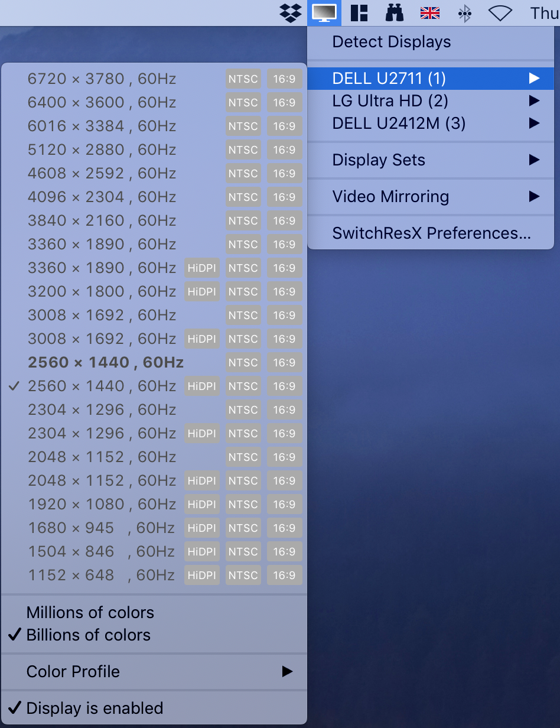This screenshot has width=560, height=728.
Task: Click the Bluetooth status icon
Action: point(465,12)
